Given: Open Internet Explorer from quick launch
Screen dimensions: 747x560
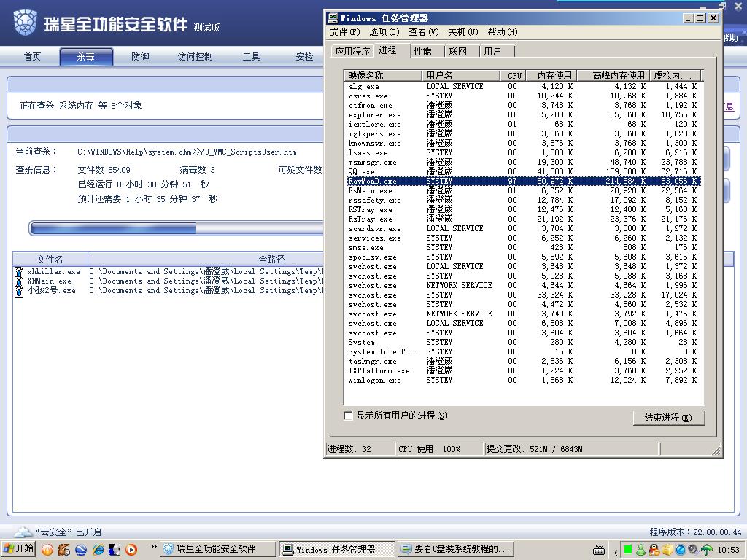Looking at the screenshot, I should 98,550.
